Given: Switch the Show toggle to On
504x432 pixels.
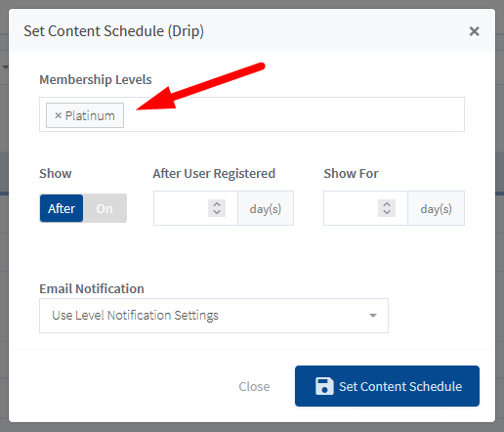Looking at the screenshot, I should tap(105, 208).
